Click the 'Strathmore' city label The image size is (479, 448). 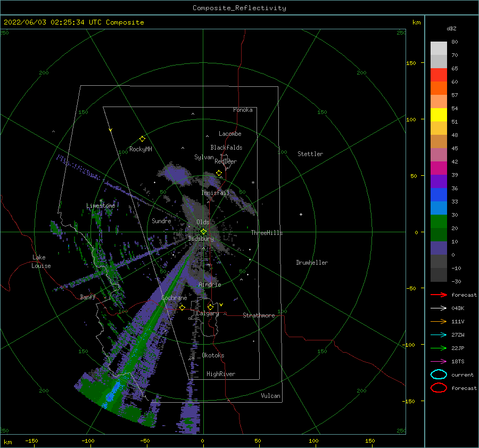tap(259, 315)
